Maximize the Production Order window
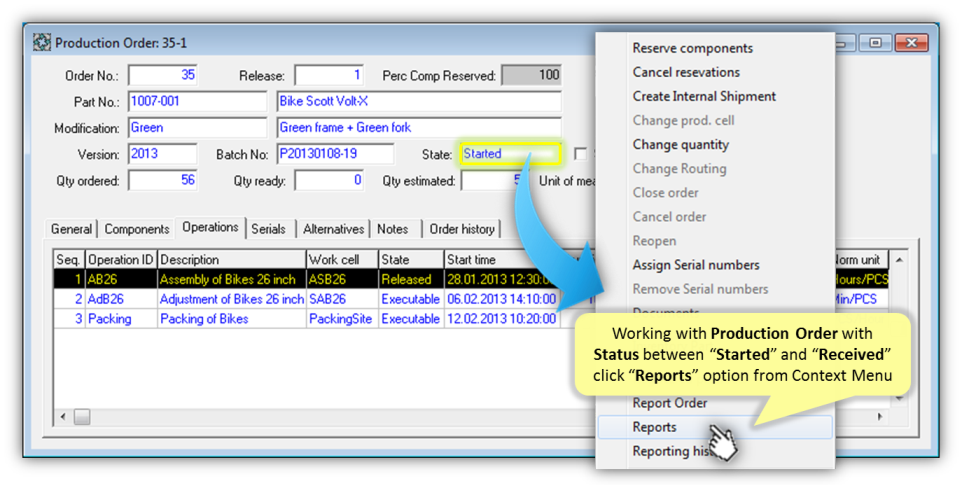Image resolution: width=962 pixels, height=485 pixels. [875, 42]
